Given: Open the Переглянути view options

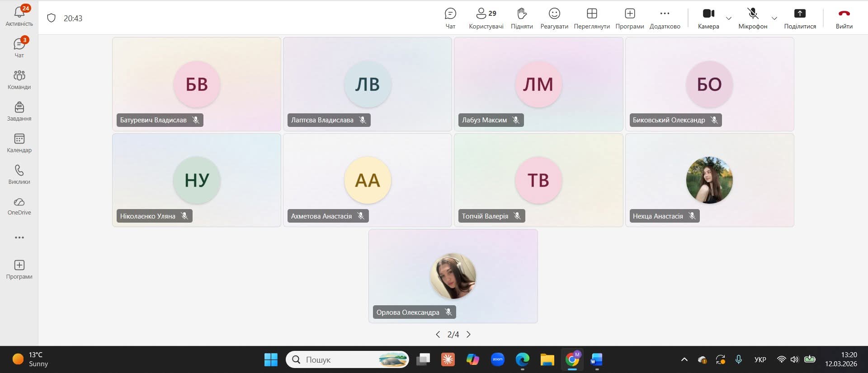Looking at the screenshot, I should pos(592,18).
